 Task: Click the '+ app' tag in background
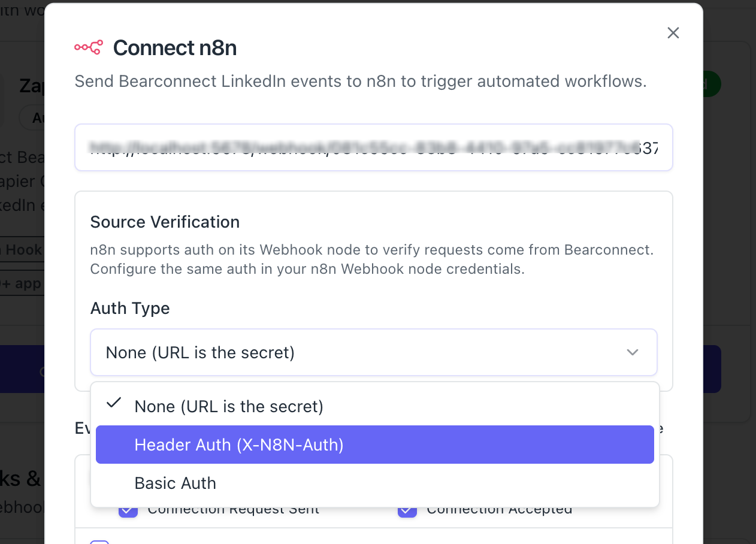click(x=22, y=283)
